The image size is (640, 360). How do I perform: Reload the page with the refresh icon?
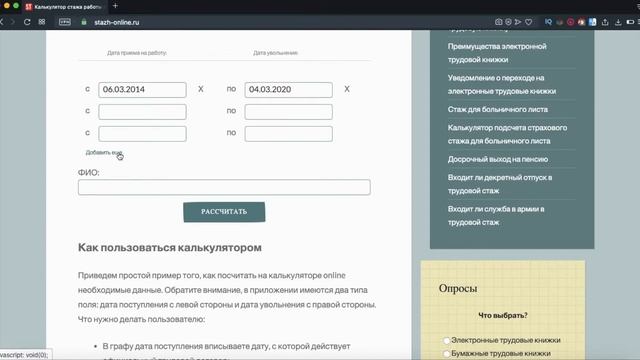tap(27, 22)
